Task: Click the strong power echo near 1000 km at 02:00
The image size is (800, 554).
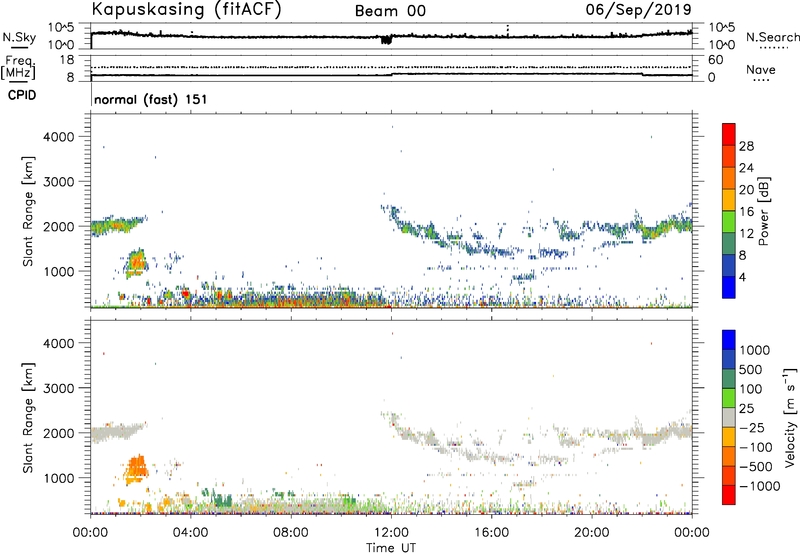Action: [136, 262]
